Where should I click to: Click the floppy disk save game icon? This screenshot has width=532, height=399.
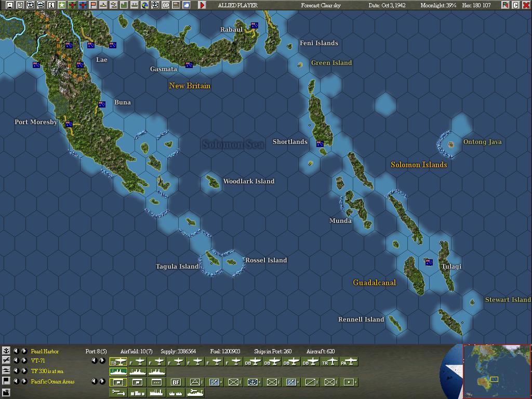10,5
